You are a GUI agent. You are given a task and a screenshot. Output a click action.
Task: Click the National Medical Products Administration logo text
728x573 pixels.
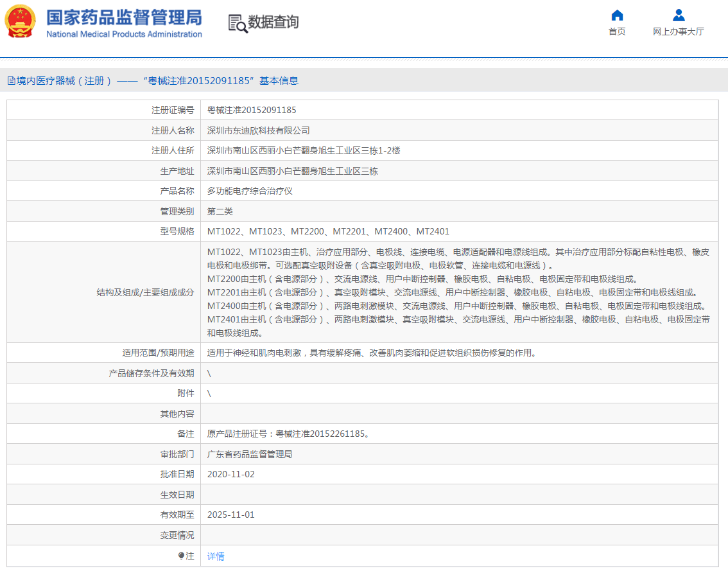(x=125, y=35)
